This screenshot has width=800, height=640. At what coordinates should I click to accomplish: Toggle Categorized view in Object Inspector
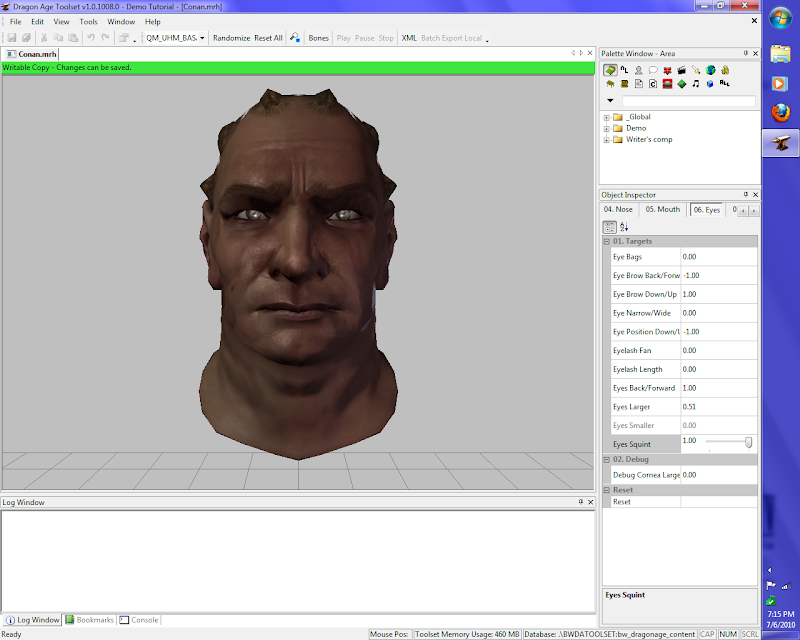click(609, 227)
